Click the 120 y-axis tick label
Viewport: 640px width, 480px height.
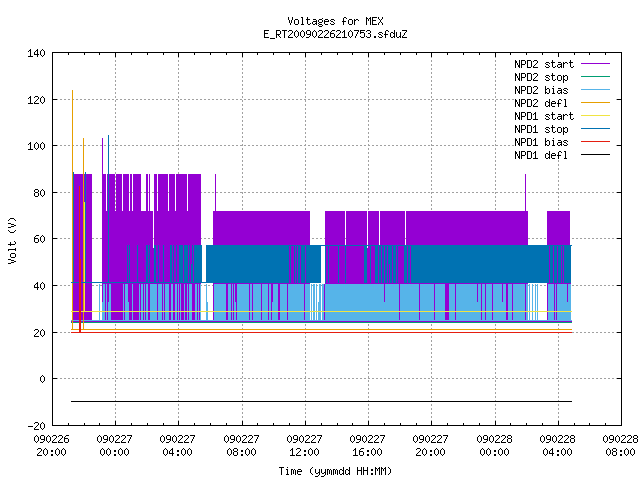pyautogui.click(x=36, y=100)
